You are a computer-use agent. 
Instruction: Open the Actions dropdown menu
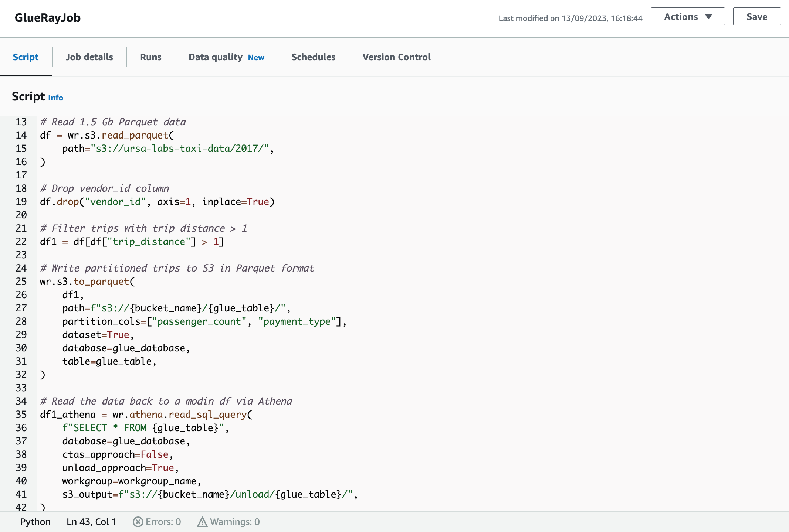tap(687, 17)
